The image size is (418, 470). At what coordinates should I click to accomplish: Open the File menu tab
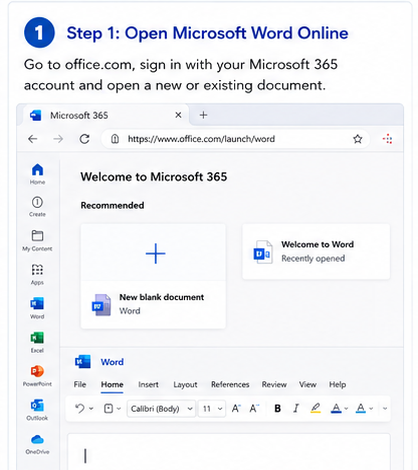click(x=80, y=384)
